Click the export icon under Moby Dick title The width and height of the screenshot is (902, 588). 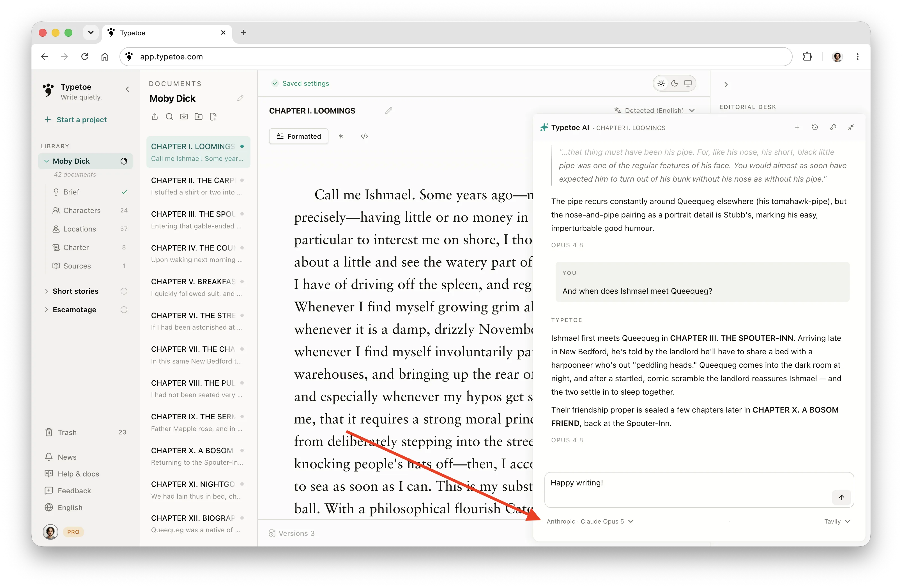pos(155,117)
